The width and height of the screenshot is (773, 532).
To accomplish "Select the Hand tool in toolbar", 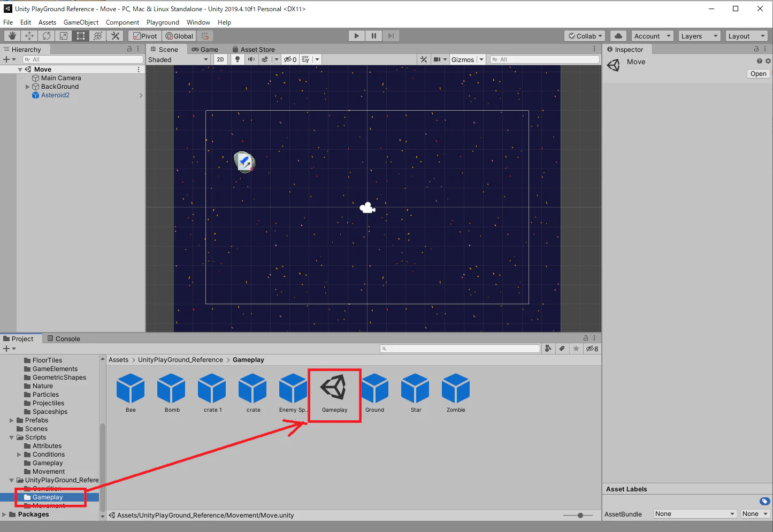I will coord(12,36).
